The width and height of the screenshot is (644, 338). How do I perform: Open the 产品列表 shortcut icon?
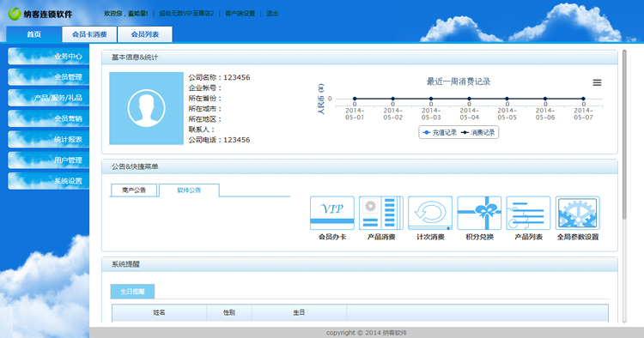[x=528, y=213]
